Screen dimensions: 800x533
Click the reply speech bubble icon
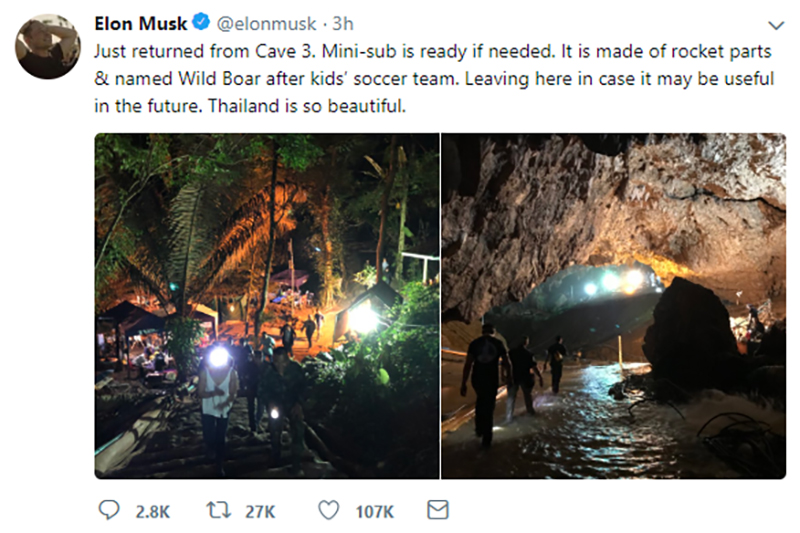coord(110,511)
